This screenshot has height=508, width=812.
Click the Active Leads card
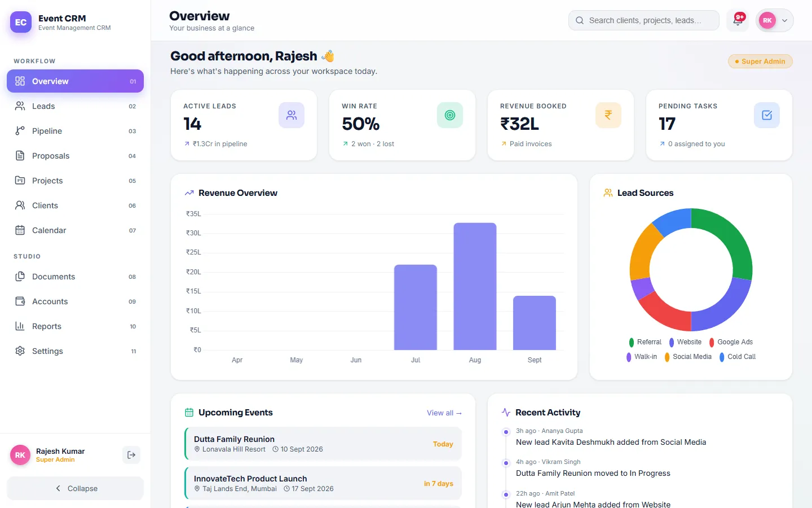244,125
